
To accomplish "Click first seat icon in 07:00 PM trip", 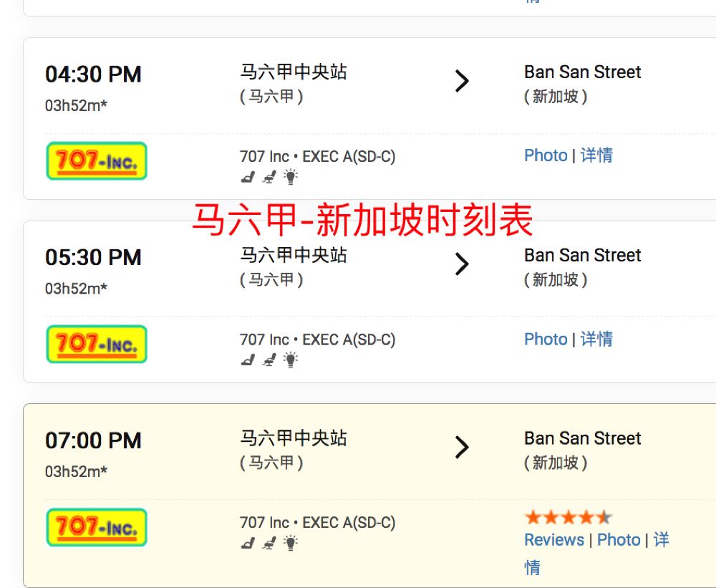I will tap(247, 544).
